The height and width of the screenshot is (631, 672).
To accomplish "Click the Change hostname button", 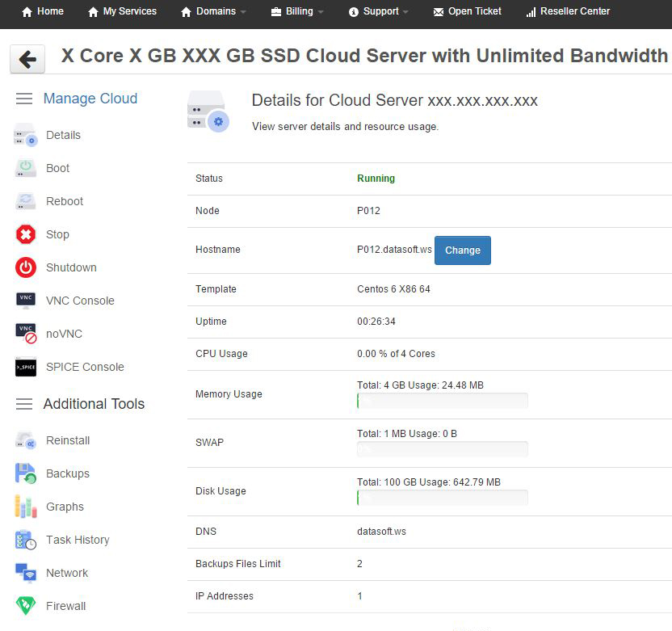I will pos(462,250).
